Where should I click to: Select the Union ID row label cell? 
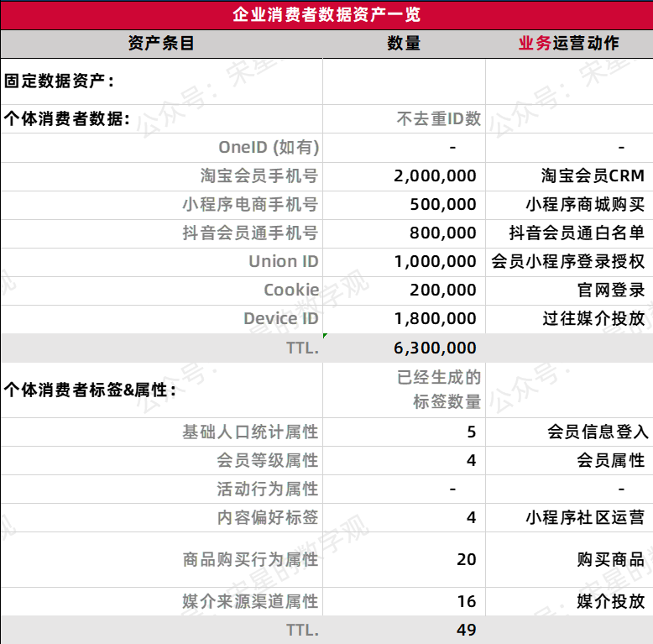(x=283, y=262)
